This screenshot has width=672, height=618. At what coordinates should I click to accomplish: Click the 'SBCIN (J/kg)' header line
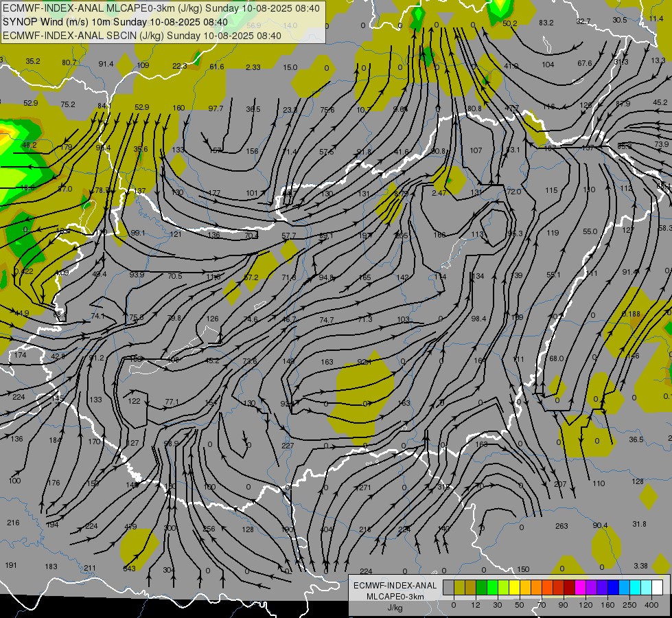(142, 36)
